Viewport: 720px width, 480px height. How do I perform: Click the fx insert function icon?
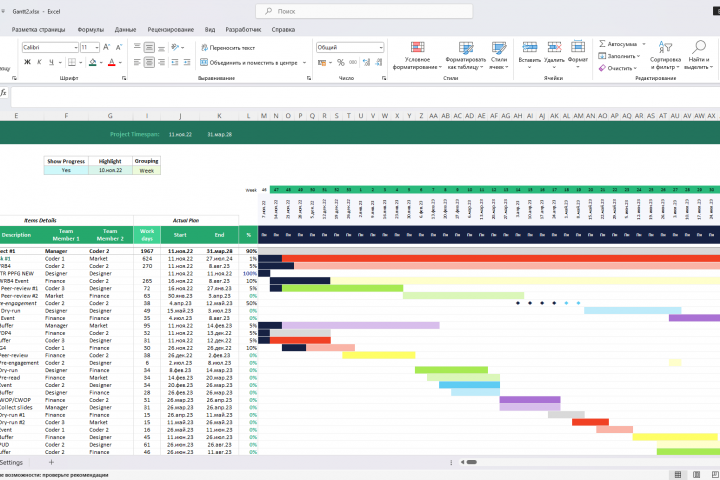click(4, 93)
